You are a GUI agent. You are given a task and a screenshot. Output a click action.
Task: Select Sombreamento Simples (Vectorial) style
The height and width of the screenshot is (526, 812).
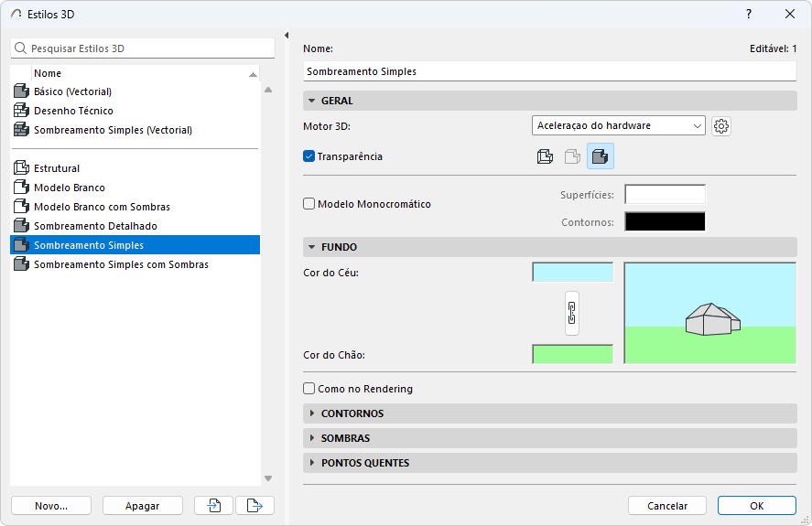click(135, 129)
